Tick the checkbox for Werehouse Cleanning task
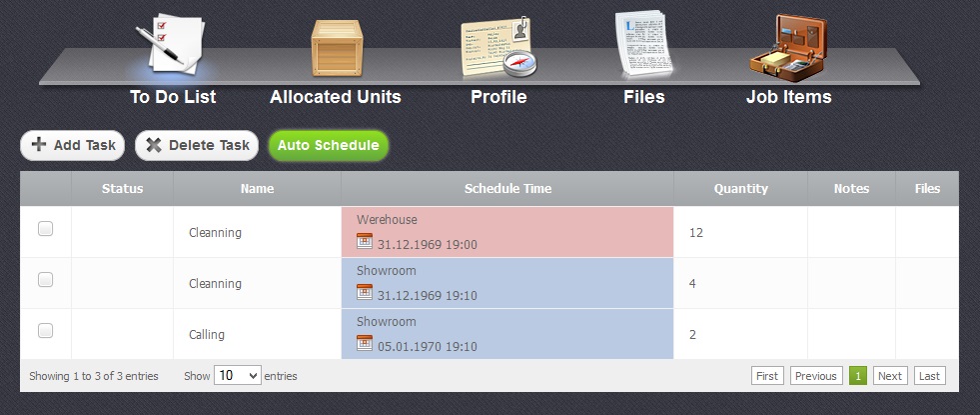Viewport: 980px width, 415px height. pyautogui.click(x=45, y=229)
